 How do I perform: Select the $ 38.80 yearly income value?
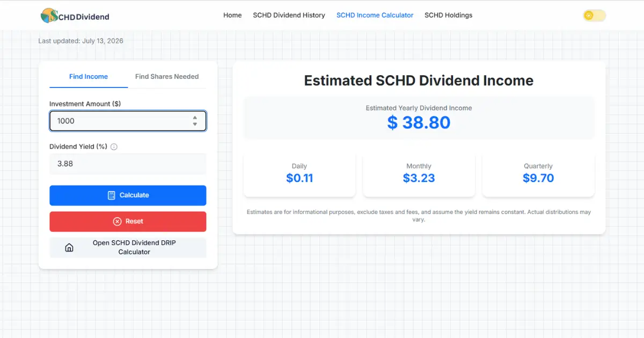[x=419, y=122]
